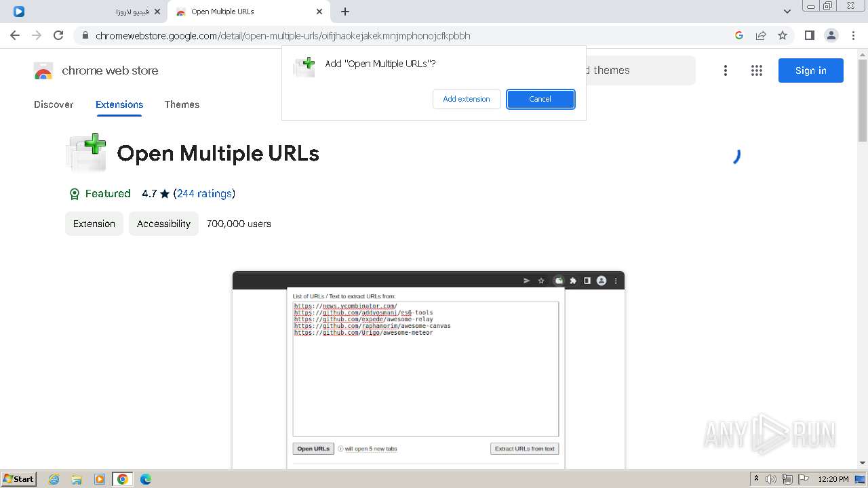Click the Google icon in address bar
868x488 pixels.
click(739, 35)
